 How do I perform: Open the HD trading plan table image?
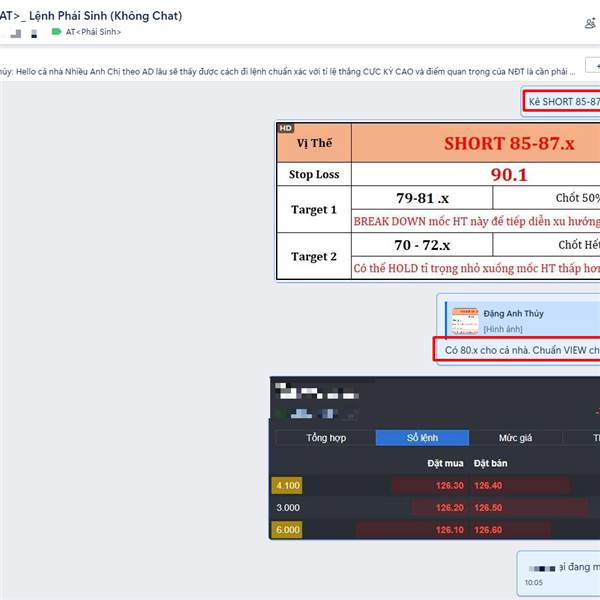pyautogui.click(x=438, y=201)
